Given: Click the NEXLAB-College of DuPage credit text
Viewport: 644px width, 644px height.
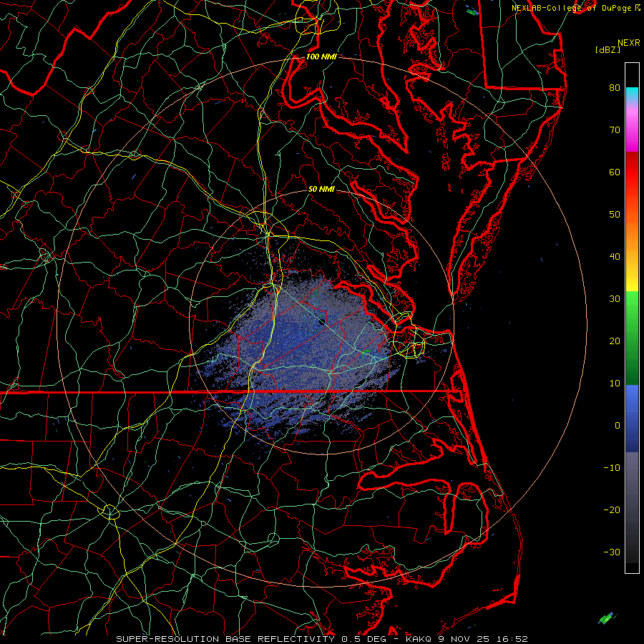Looking at the screenshot, I should (573, 8).
